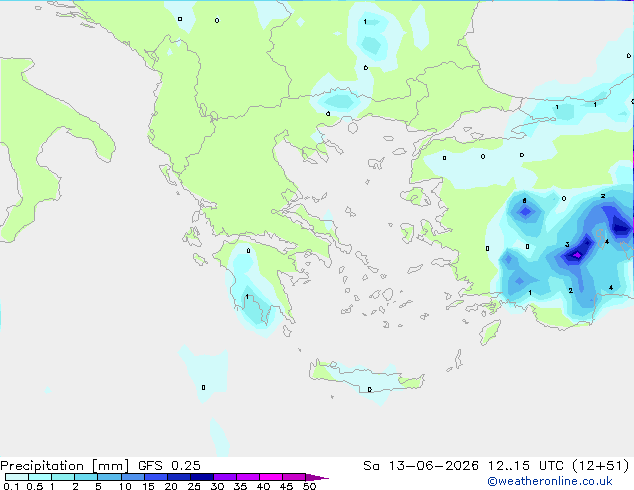Click the legend value label '10'
This screenshot has width=634, height=490.
125,486
